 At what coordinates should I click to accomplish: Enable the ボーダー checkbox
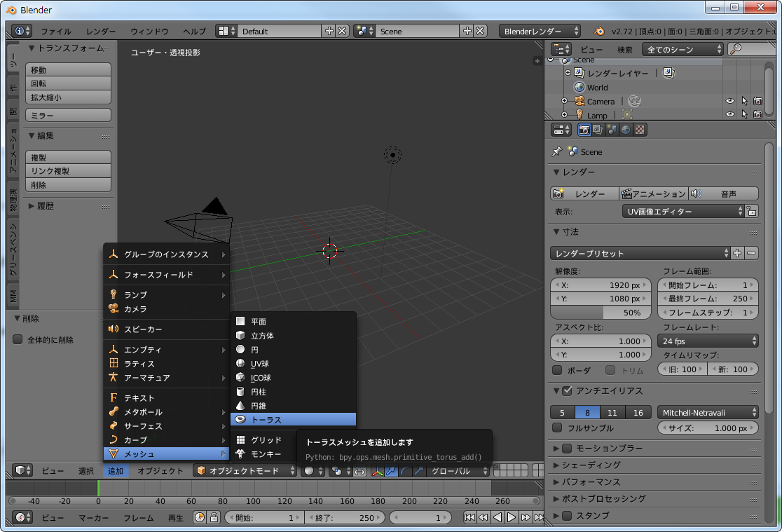pyautogui.click(x=558, y=370)
